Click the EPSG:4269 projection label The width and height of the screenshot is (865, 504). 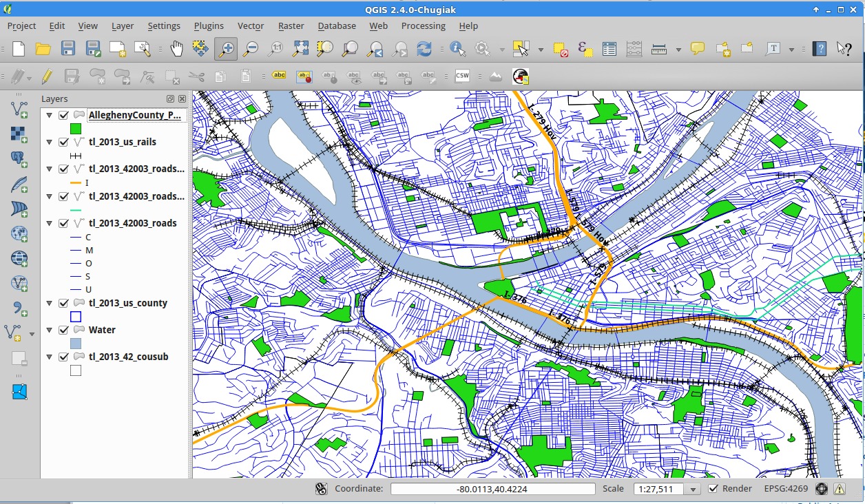tap(786, 489)
